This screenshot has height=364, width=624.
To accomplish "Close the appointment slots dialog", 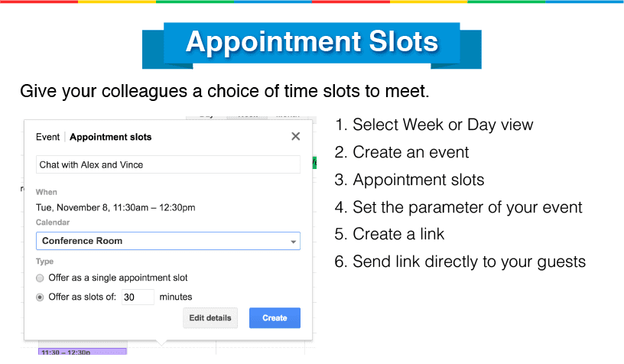I will 295,136.
